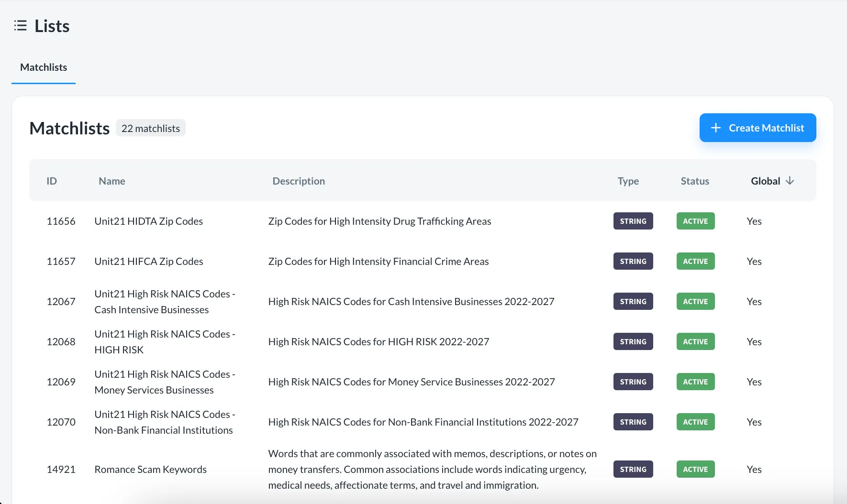Click the Cash Intensive Businesses 2022-2027 description
The image size is (847, 504).
tap(411, 302)
